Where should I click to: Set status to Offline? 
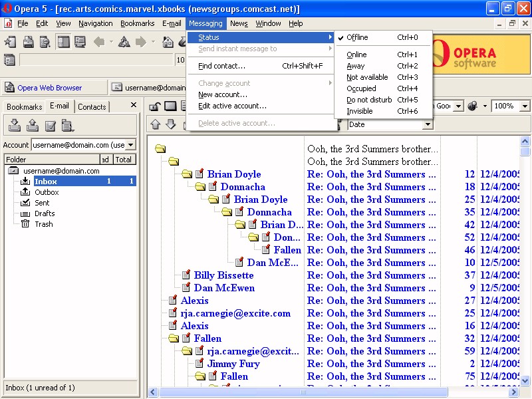[x=384, y=37]
